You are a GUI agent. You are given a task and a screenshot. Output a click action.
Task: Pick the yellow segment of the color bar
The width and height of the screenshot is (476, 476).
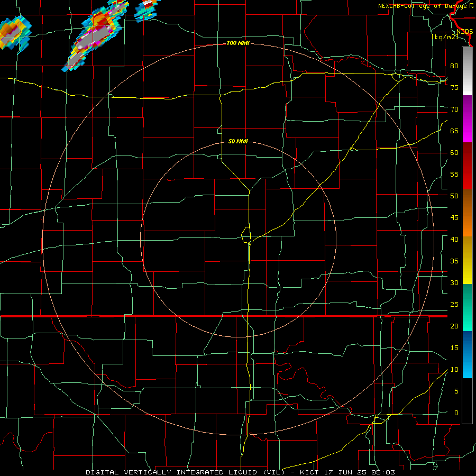[467, 260]
